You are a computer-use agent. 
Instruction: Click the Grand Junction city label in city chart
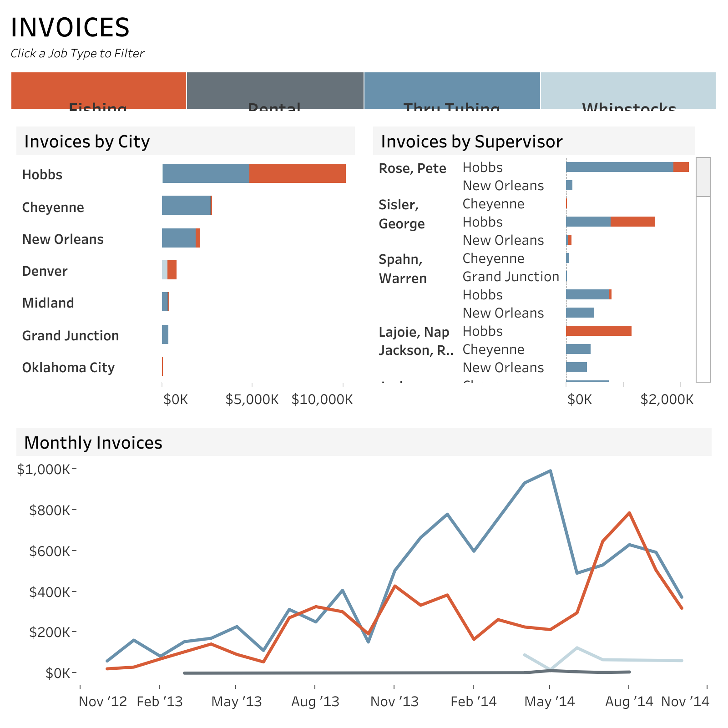(71, 336)
